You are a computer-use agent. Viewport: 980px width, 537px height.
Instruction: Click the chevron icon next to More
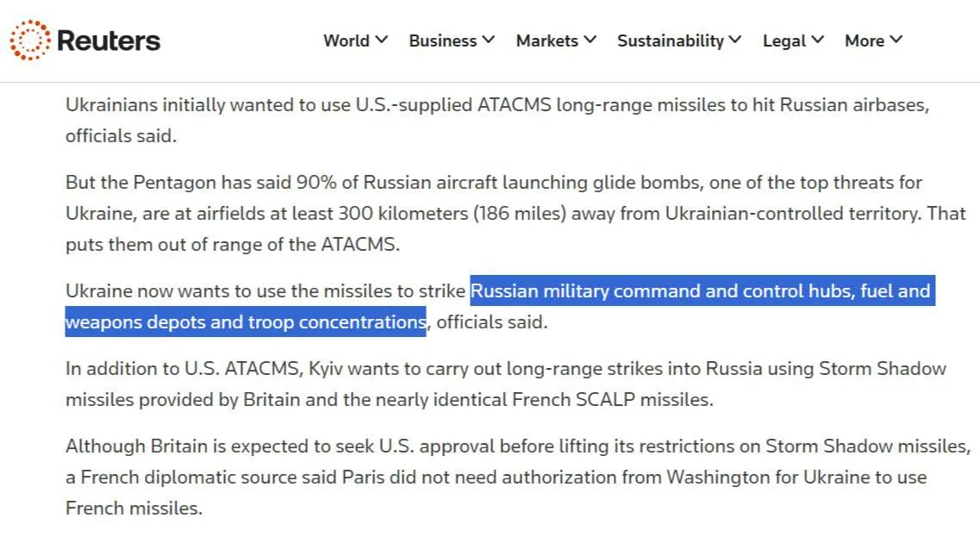[896, 40]
